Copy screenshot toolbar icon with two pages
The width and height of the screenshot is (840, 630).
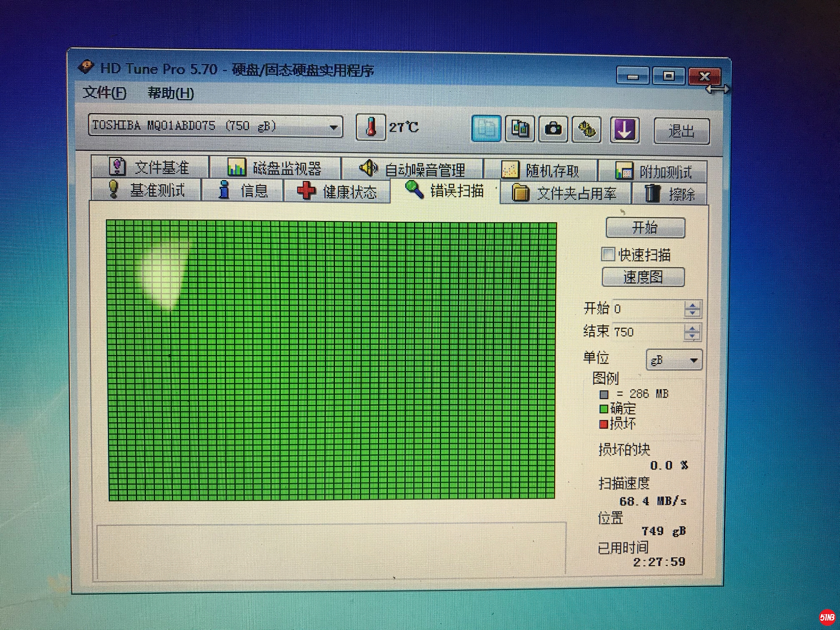[x=520, y=129]
